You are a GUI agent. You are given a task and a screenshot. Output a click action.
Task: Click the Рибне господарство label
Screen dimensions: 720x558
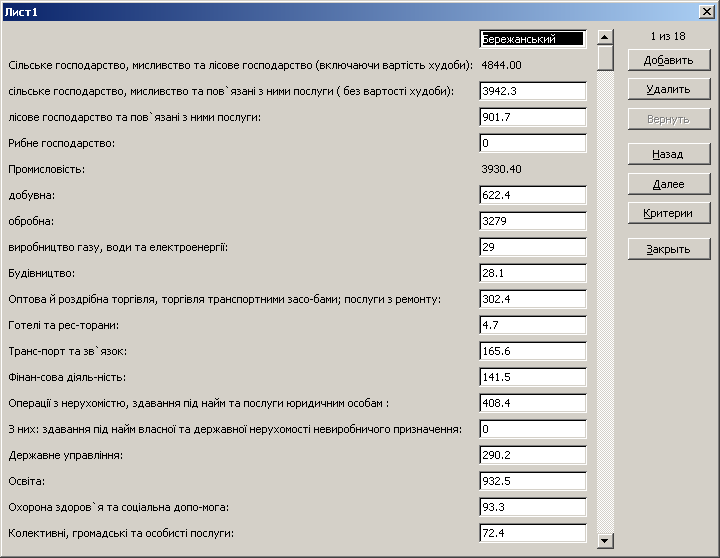pyautogui.click(x=62, y=143)
